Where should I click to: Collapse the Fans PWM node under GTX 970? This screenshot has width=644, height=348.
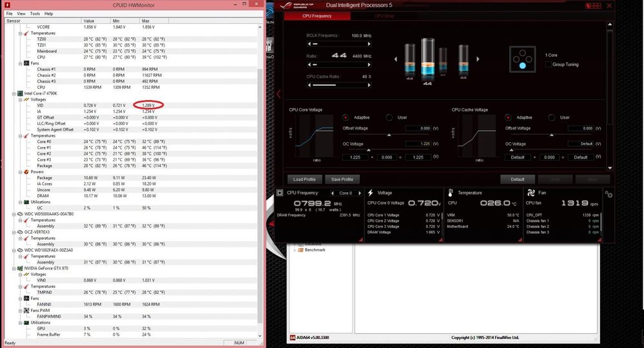(20, 311)
